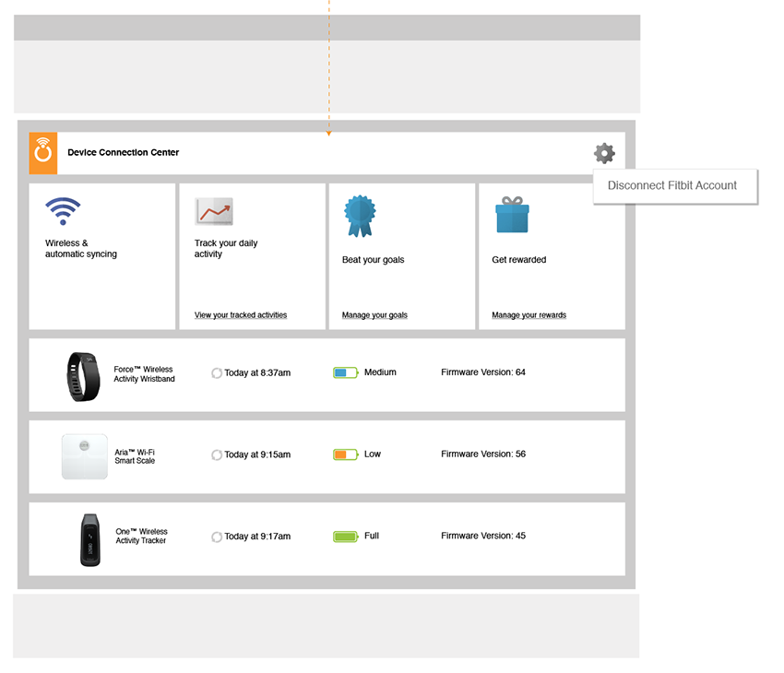Viewport: 784px width, 673px height.
Task: Click the Force wristband device image
Action: click(83, 376)
